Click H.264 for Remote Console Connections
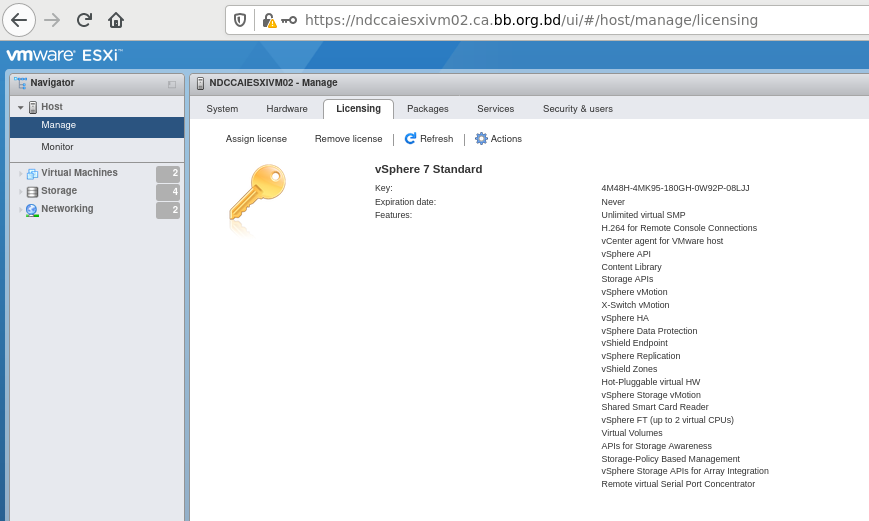This screenshot has height=521, width=869. coord(679,228)
